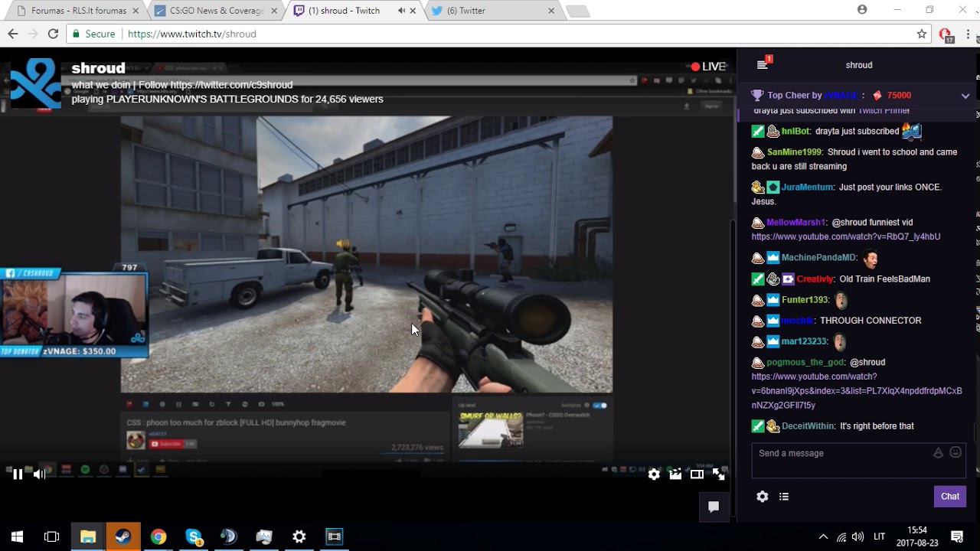Switch to Forumas - RLS.lt tab
The width and height of the screenshot is (980, 551).
[x=77, y=11]
